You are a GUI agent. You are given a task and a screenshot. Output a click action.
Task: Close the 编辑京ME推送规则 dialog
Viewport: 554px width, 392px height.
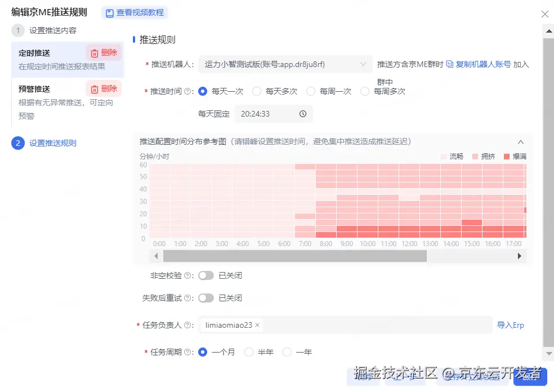coord(545,14)
